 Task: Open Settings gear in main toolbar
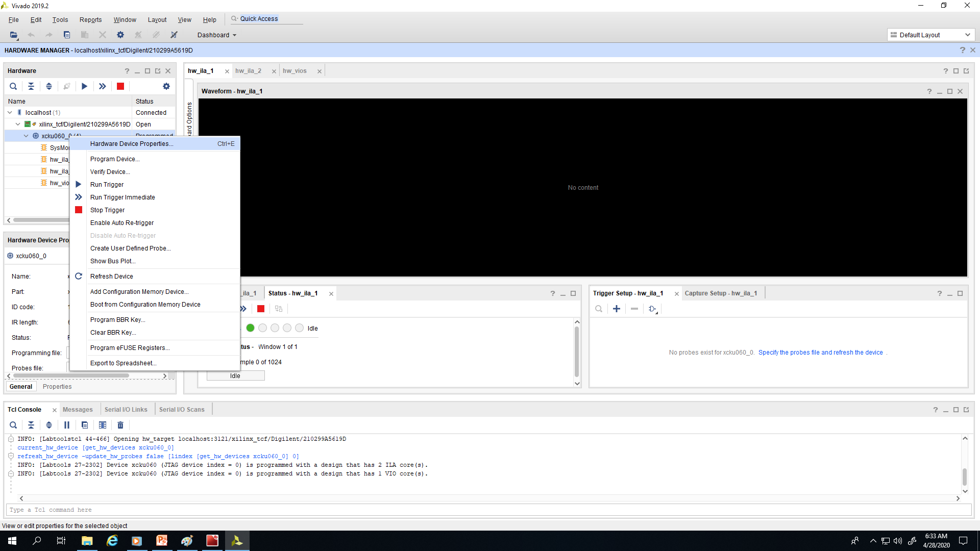pos(120,35)
